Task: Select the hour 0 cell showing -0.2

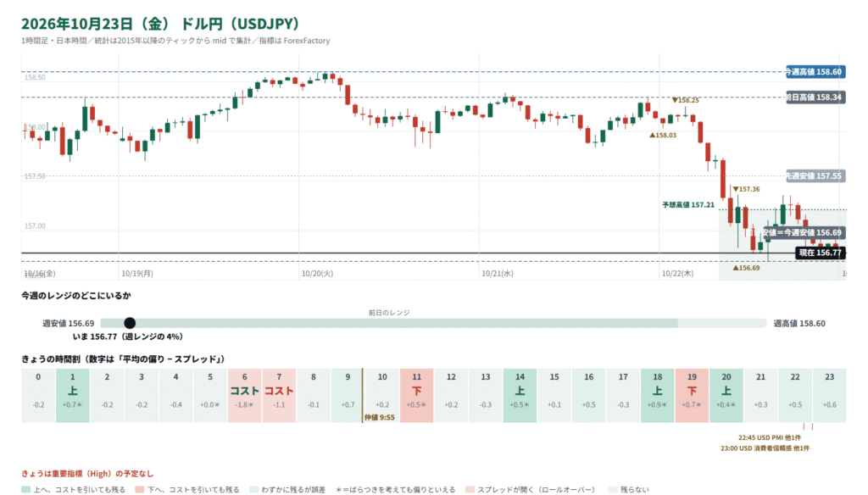Action: [38, 395]
